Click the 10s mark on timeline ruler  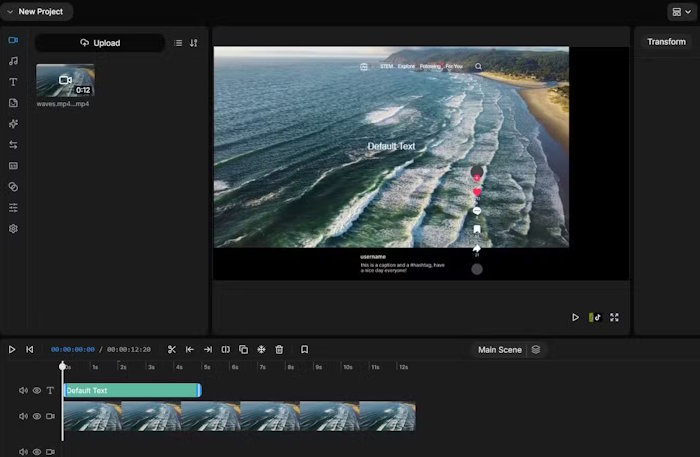pos(347,367)
